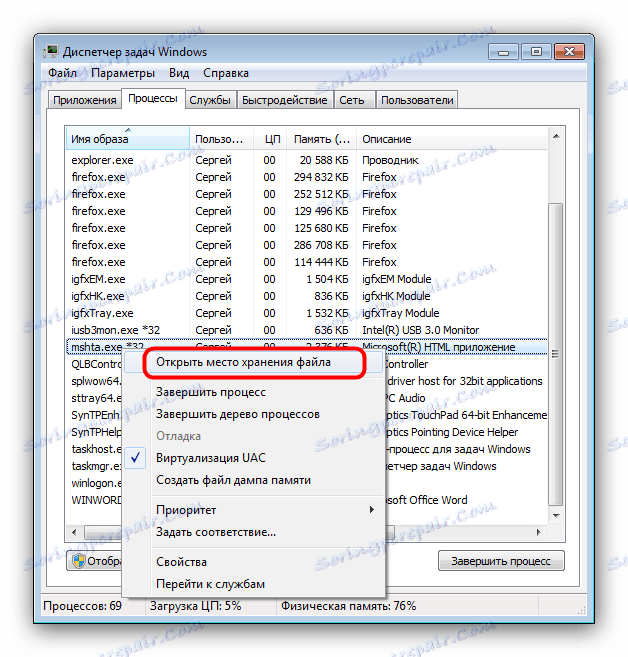The image size is (628, 657).
Task: Switch to the Приложения tab
Action: coord(85,100)
